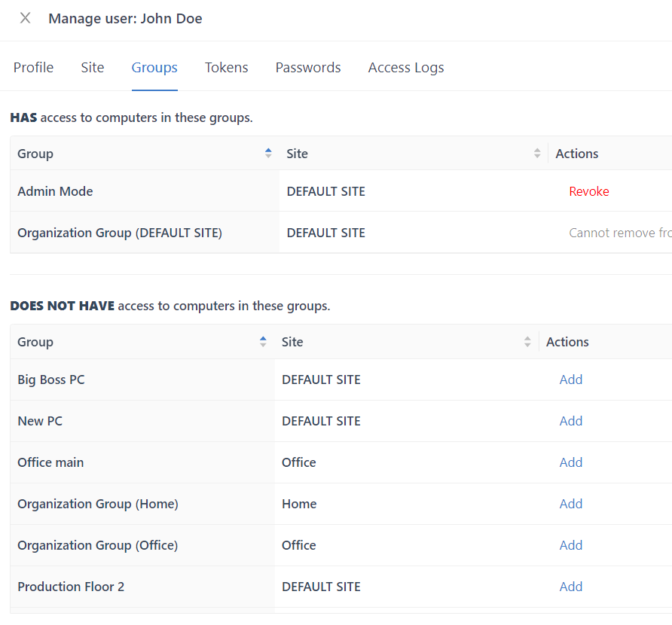Add access to Big Boss PC group
The image size is (672, 625).
(570, 380)
